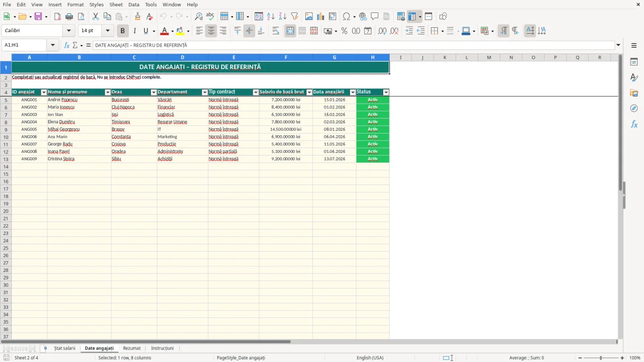644x362 pixels.
Task: Adjust the zoom slider handle
Action: coord(601,358)
